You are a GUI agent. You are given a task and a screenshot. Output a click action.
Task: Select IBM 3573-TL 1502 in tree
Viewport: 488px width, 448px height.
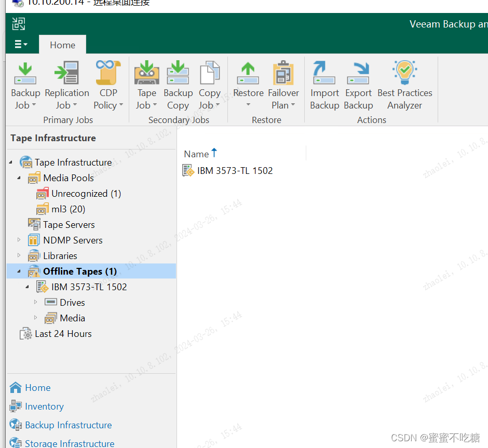click(89, 287)
